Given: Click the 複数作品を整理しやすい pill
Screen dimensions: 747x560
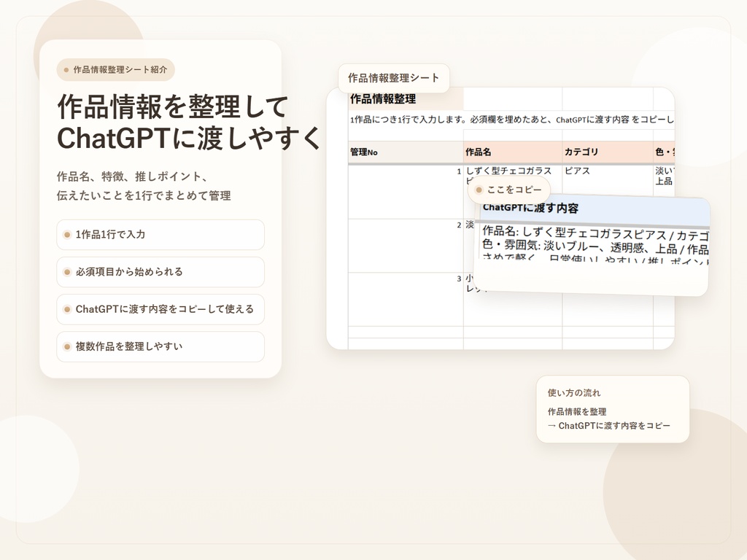Looking at the screenshot, I should [160, 346].
